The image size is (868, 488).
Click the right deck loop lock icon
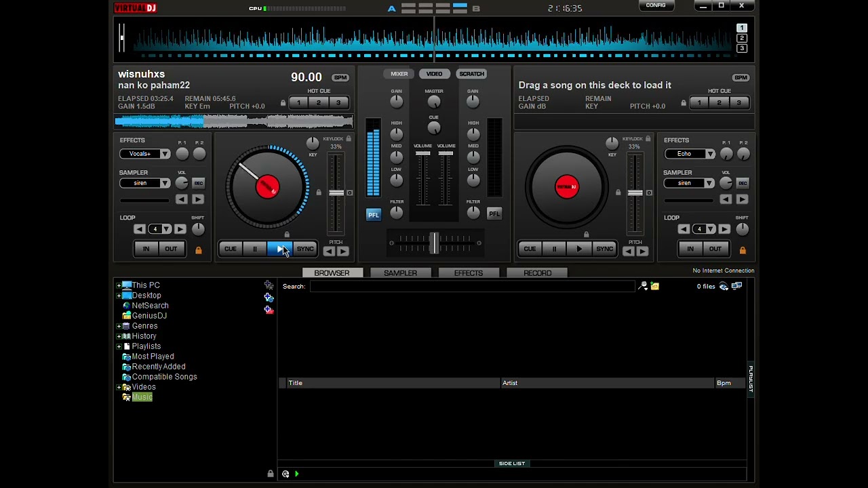[743, 250]
